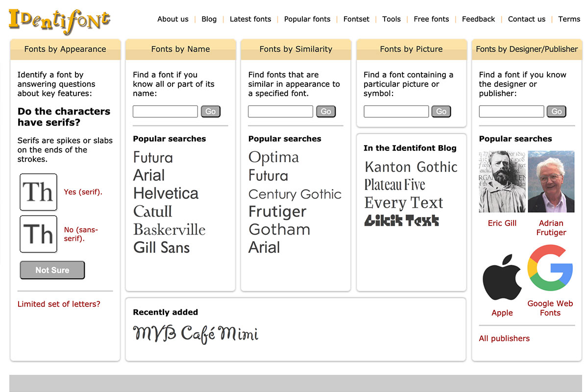588x392 pixels.
Task: Navigate to the Tools menu item
Action: tap(391, 19)
